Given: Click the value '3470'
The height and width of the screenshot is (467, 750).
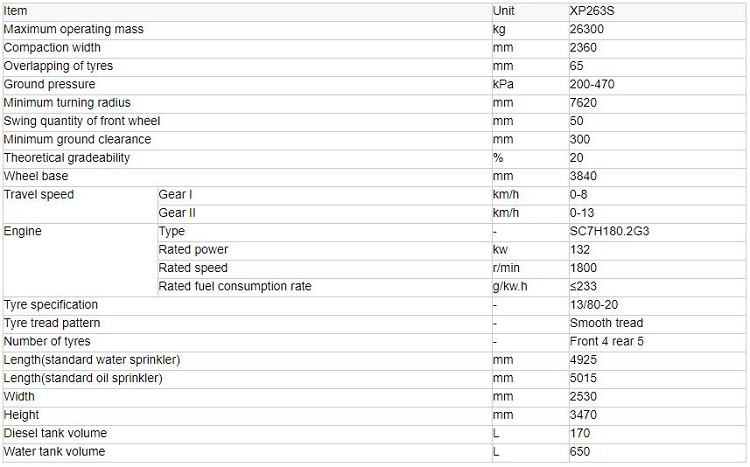Looking at the screenshot, I should pyautogui.click(x=583, y=415).
